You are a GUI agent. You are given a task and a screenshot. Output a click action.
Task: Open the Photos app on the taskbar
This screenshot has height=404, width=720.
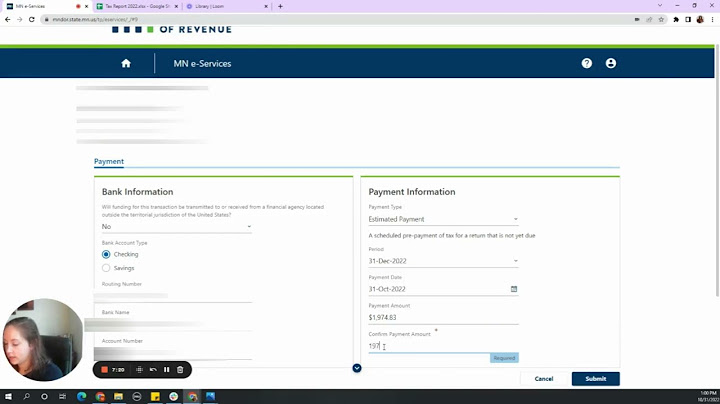(x=210, y=396)
